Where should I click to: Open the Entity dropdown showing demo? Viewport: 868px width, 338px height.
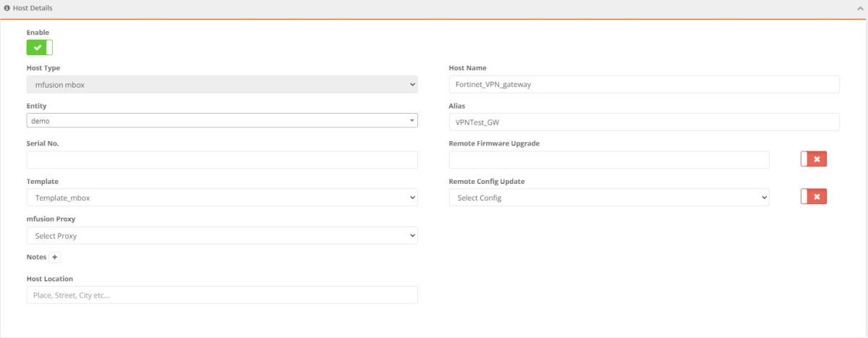click(x=222, y=121)
